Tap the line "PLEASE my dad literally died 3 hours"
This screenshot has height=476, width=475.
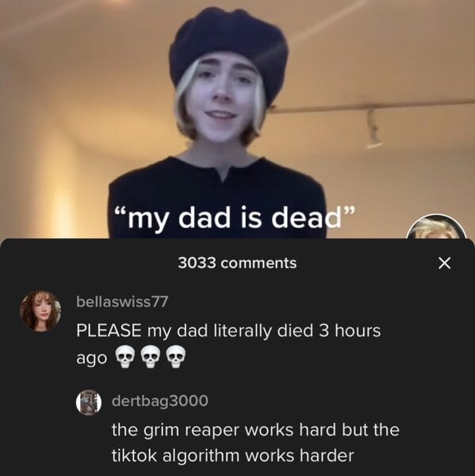228,330
